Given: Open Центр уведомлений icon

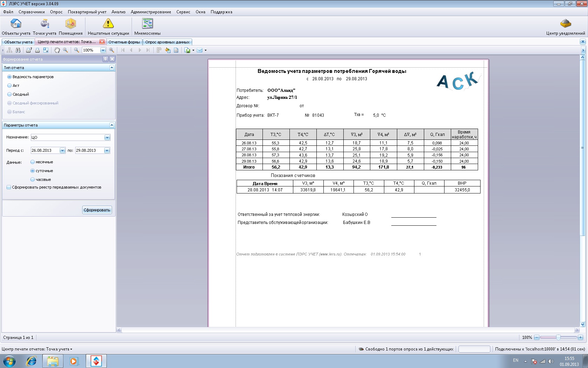Looking at the screenshot, I should 566,27.
